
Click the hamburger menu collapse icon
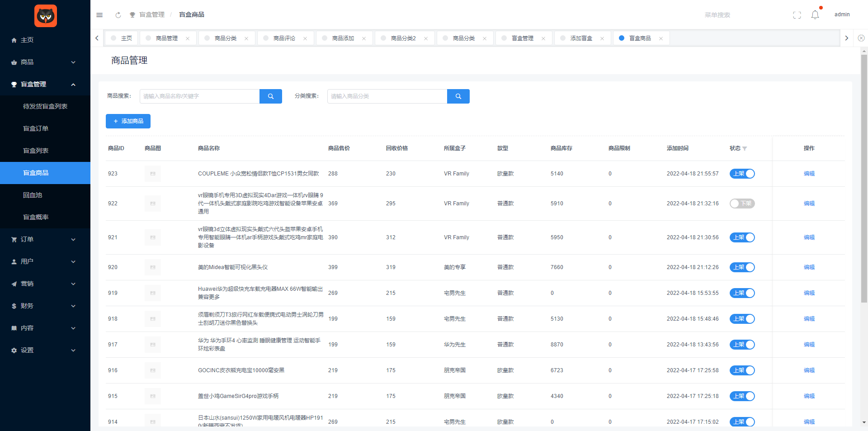(99, 15)
